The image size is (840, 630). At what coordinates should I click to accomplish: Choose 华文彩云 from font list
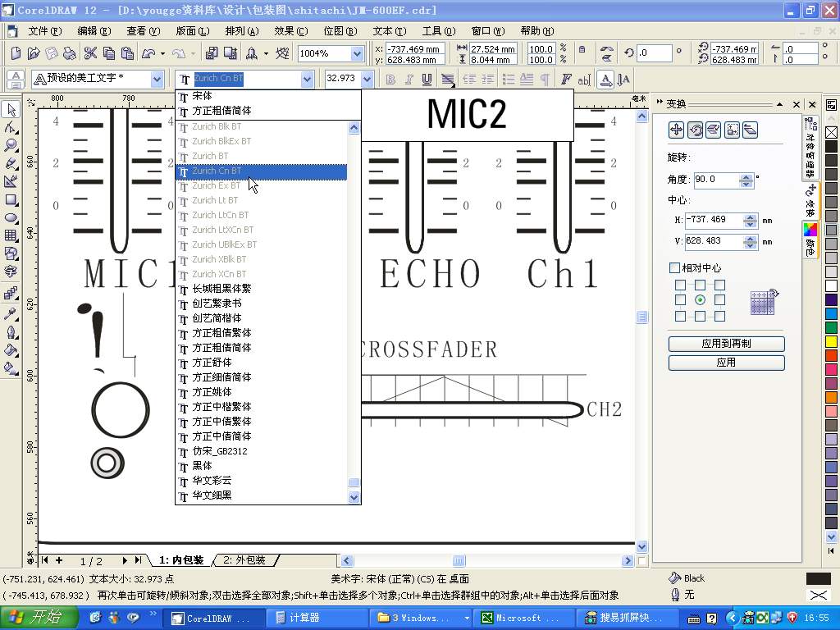[x=262, y=481]
